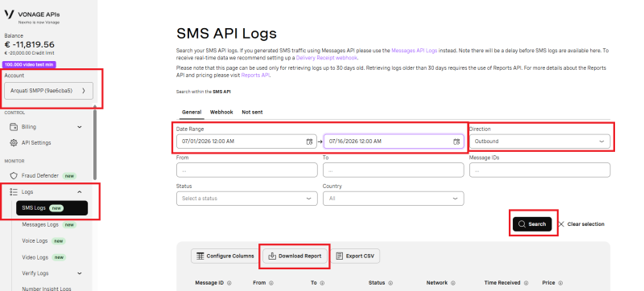This screenshot has height=291, width=644.
Task: Switch to the Webhook tab
Action: pos(221,112)
